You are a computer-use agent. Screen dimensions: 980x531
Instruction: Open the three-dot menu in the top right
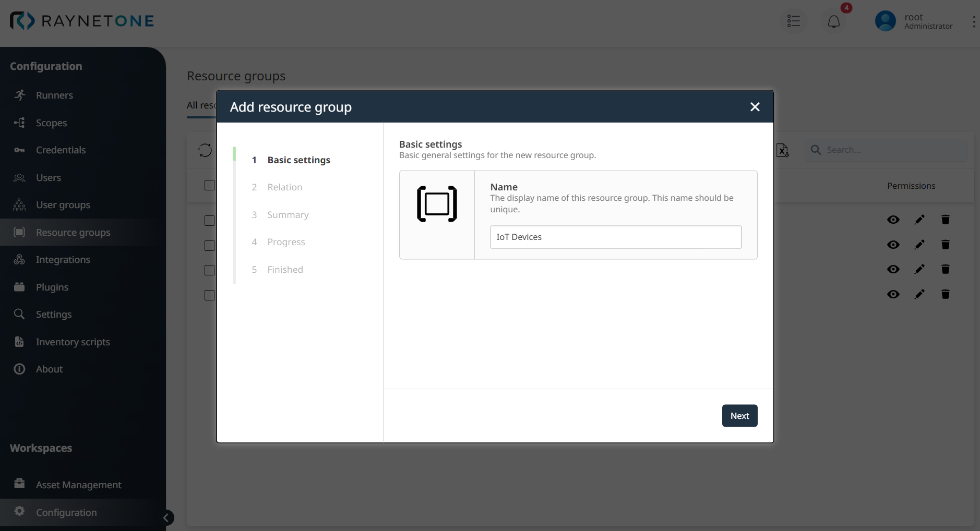[x=974, y=21]
